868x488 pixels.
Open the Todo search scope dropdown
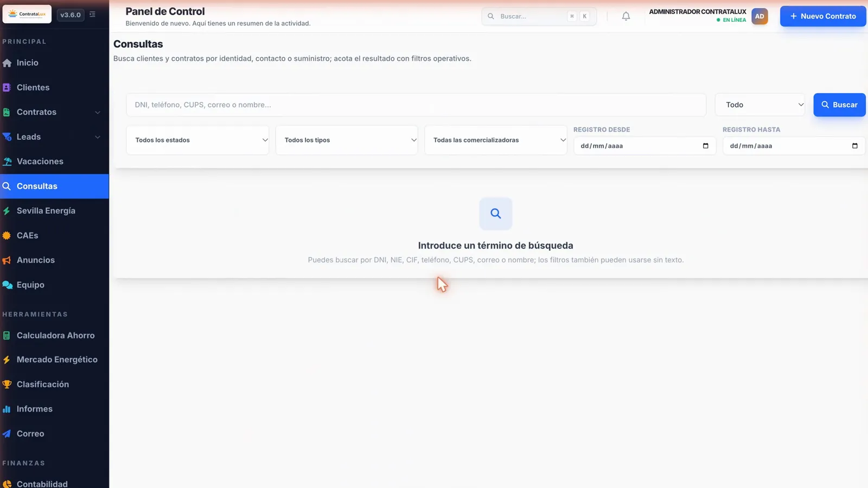pyautogui.click(x=761, y=105)
